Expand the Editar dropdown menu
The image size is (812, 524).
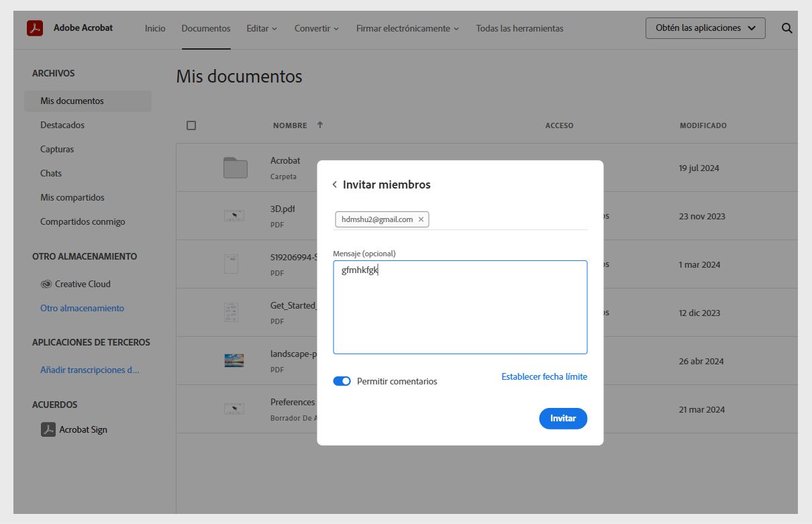(262, 28)
